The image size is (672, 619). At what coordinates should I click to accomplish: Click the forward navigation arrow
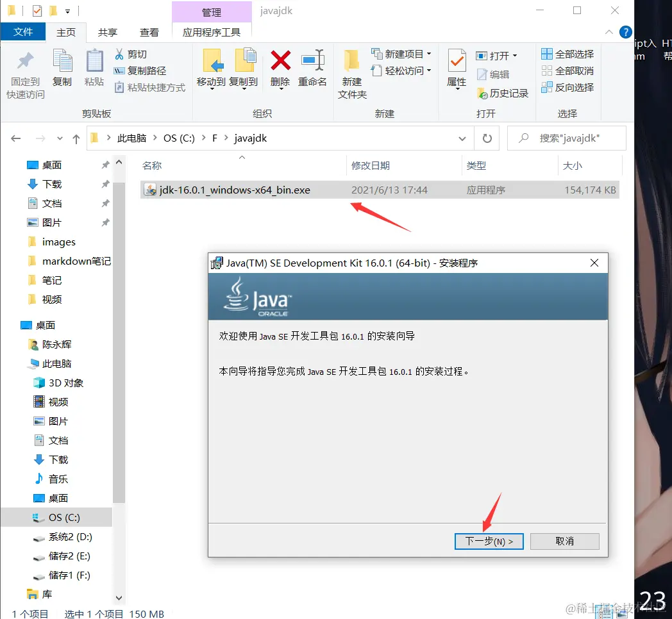(40, 138)
